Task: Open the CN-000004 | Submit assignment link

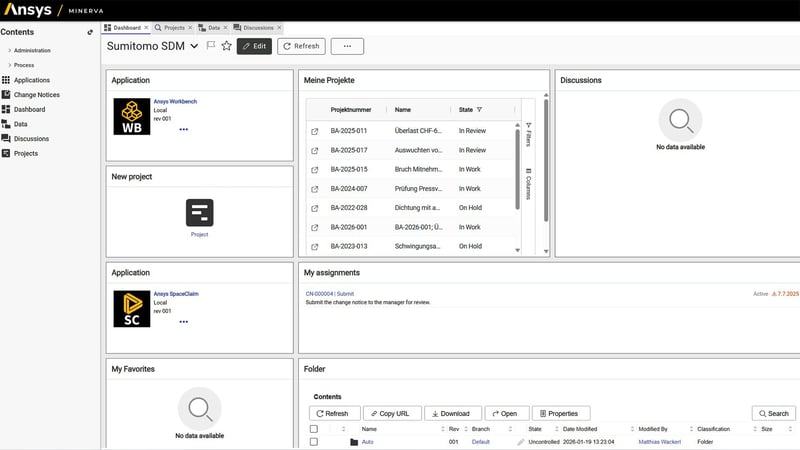Action: tap(329, 294)
